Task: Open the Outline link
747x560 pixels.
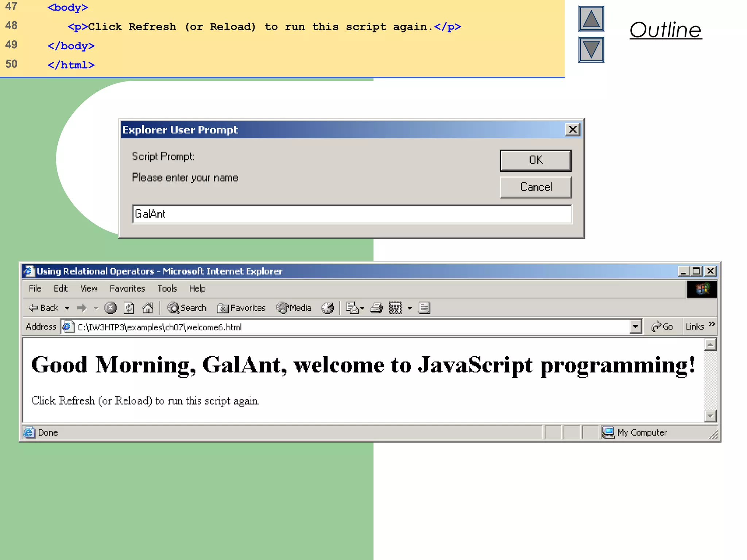Action: 666,30
